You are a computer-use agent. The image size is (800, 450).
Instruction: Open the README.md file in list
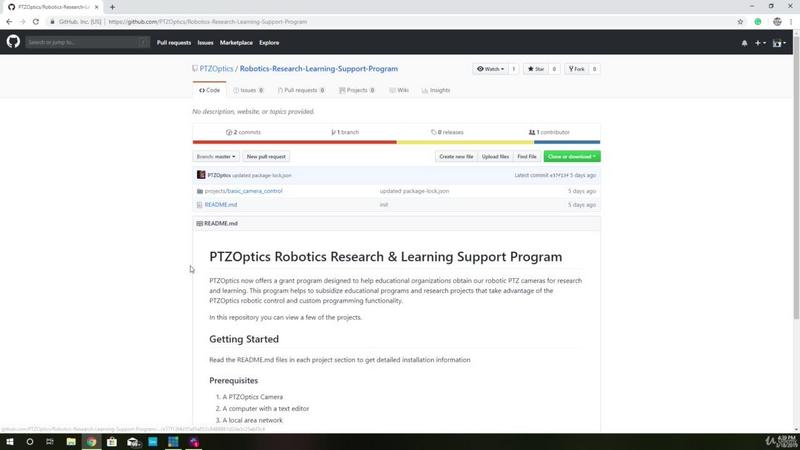coord(221,205)
